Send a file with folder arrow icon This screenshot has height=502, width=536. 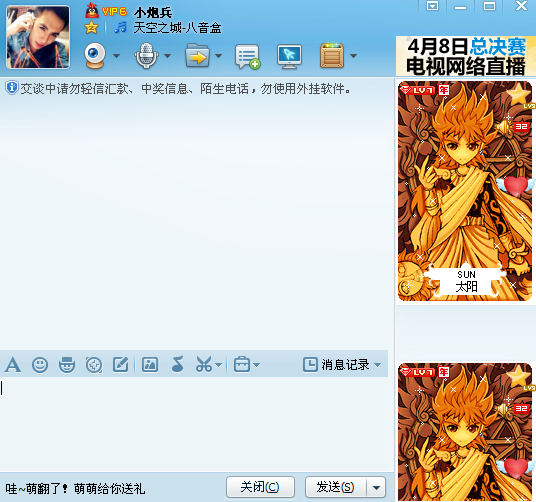tap(197, 55)
